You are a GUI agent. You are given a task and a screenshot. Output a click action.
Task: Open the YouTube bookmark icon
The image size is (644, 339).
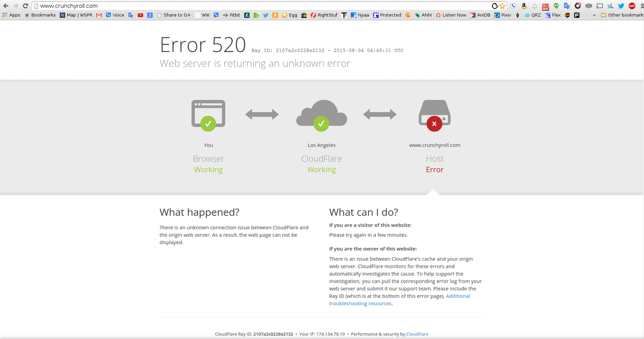(x=140, y=15)
